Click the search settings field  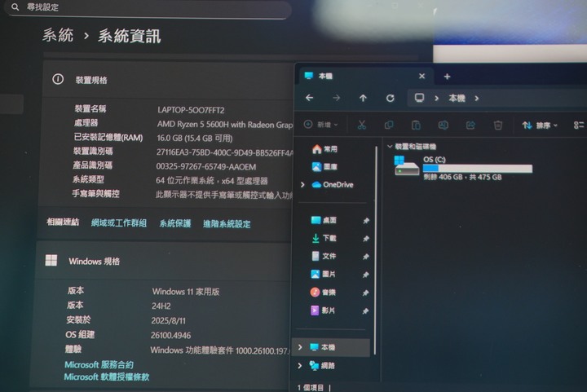(x=149, y=7)
